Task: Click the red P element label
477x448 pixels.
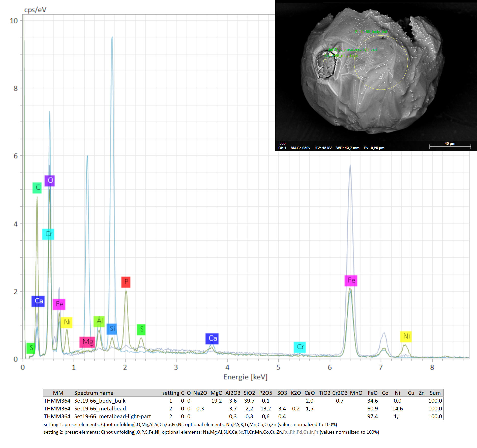Action: (126, 282)
